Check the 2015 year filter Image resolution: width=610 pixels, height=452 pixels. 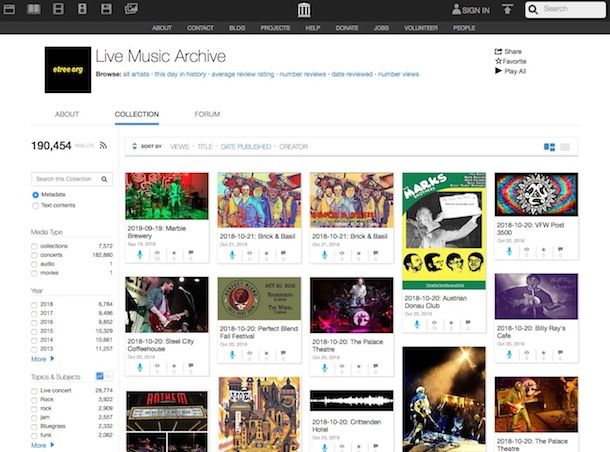point(34,331)
